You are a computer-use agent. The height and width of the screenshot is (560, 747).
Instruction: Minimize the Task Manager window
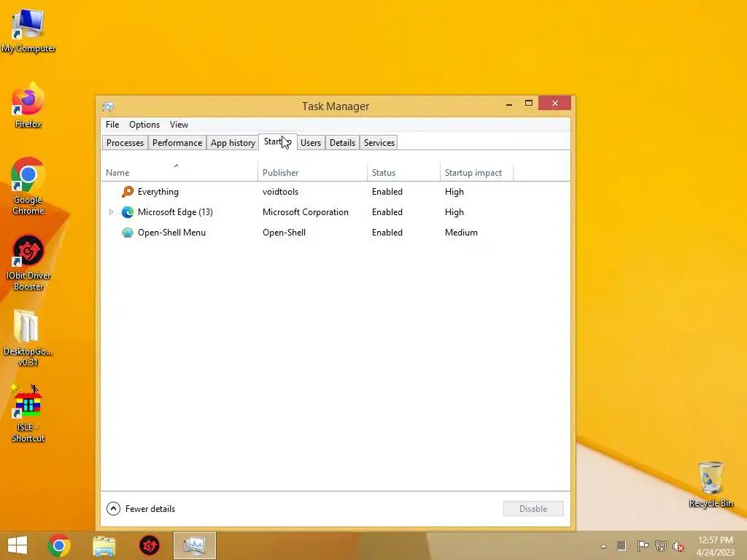point(509,104)
